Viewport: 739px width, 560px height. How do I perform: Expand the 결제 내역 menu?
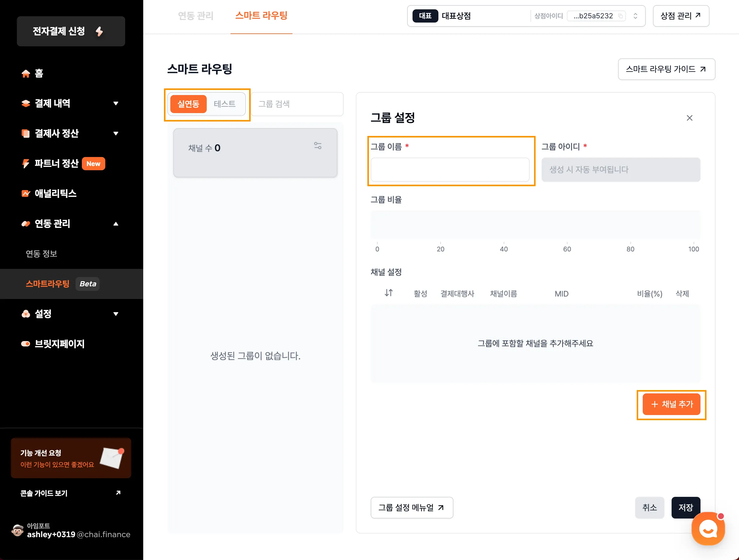point(116,103)
